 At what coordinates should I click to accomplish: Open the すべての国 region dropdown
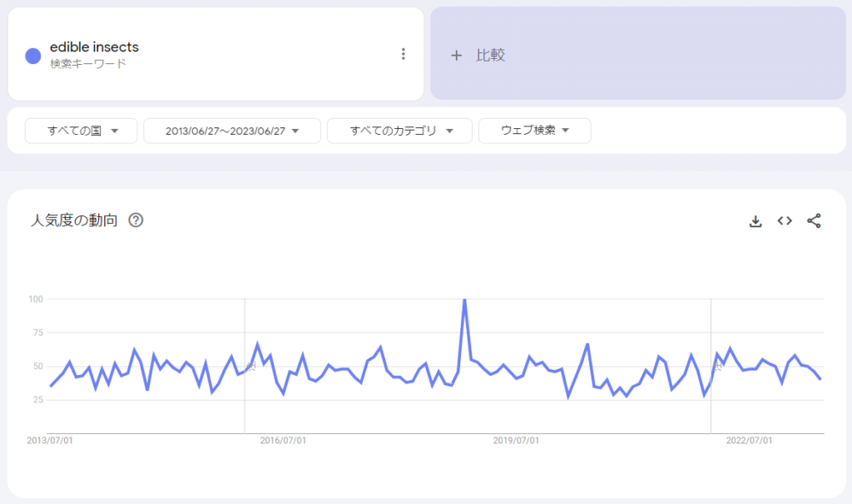point(82,131)
